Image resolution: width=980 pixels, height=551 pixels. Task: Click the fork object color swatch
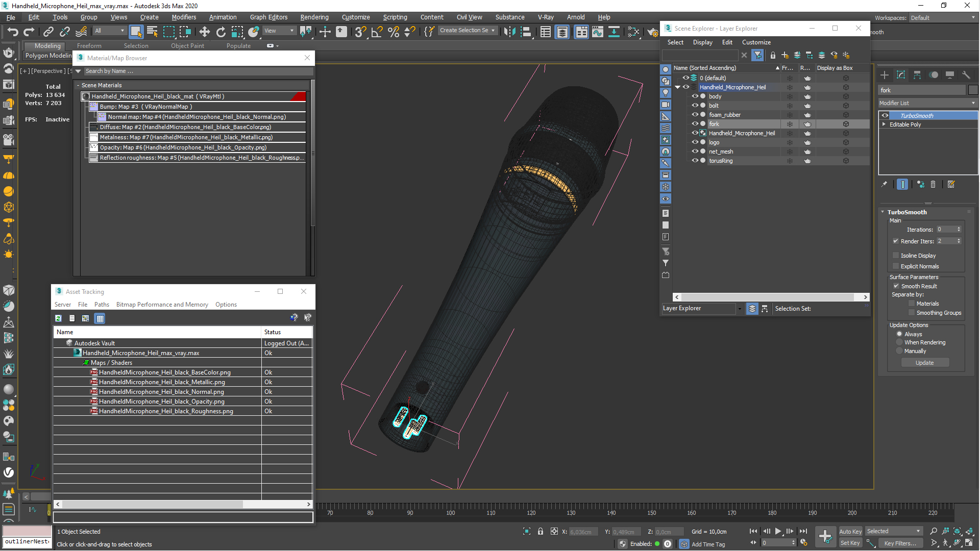[x=973, y=90]
